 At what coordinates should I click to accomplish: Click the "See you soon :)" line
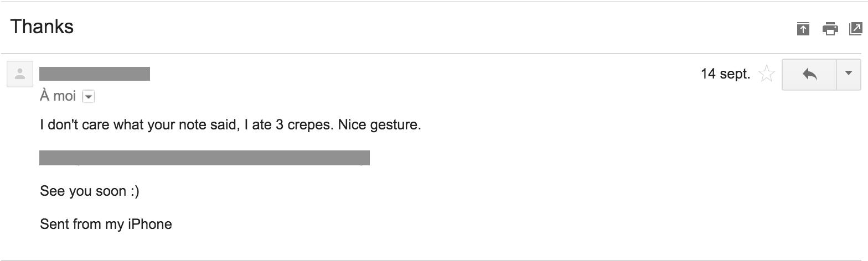tap(90, 191)
